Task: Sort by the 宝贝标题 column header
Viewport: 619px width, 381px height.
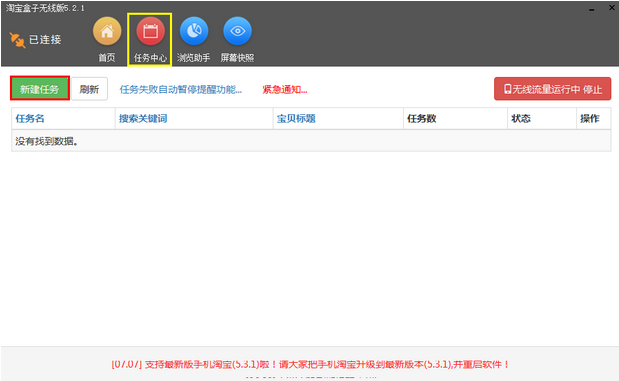Action: (296, 118)
